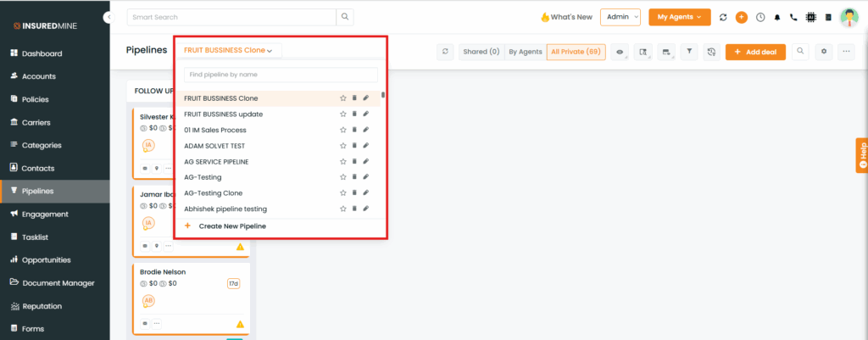Click the AB avatar on Brodie Nelson card

click(148, 301)
